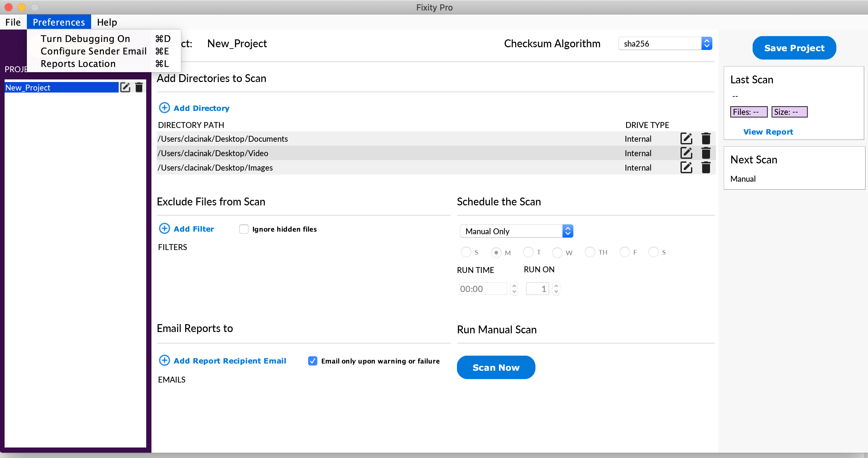Image resolution: width=868 pixels, height=458 pixels.
Task: Click the Add Report Recipient plus icon
Action: click(165, 360)
